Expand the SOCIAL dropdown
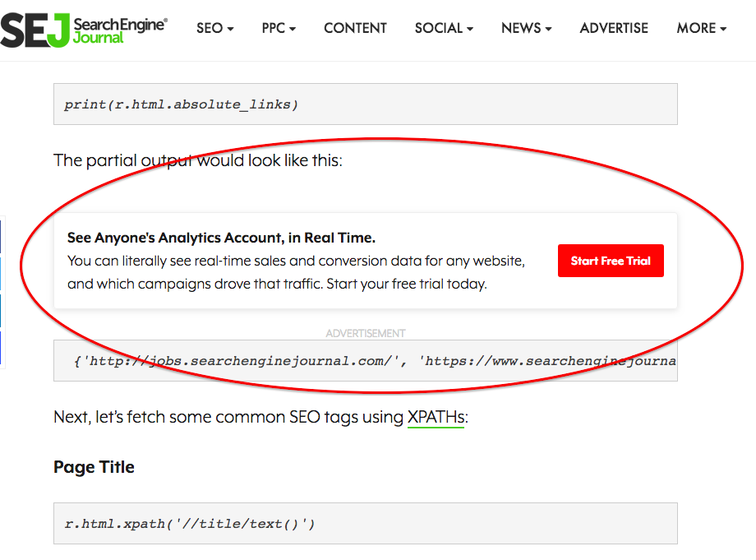 coord(443,28)
